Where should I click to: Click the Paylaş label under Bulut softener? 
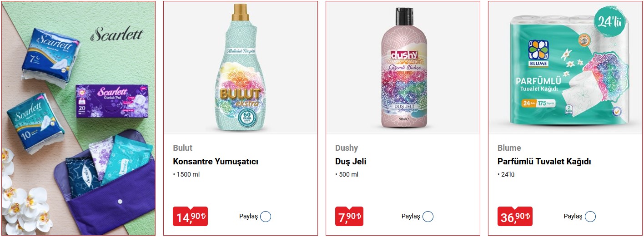coord(248,217)
